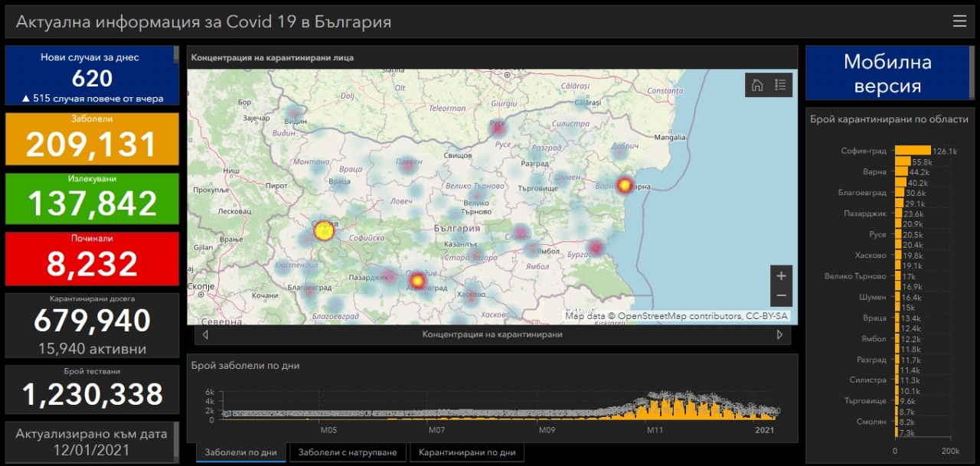The image size is (980, 466).
Task: Click the Заболели 209,131 indicator
Action: point(92,138)
